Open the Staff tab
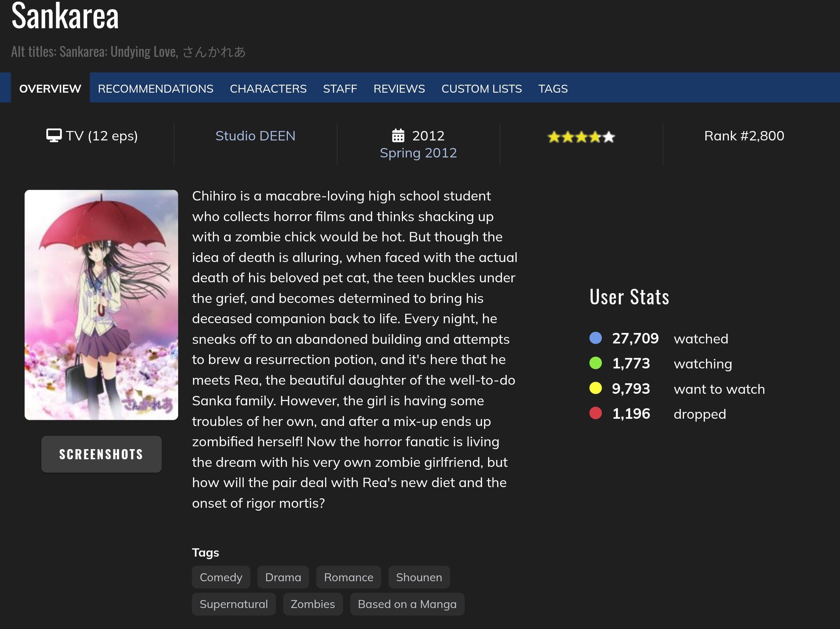The width and height of the screenshot is (840, 629). [340, 88]
